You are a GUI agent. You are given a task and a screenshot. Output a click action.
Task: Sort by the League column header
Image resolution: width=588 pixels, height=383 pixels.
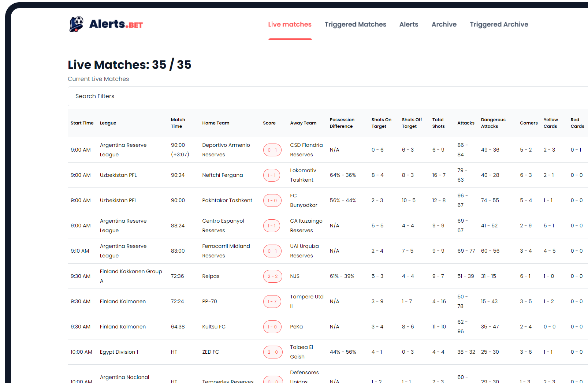pyautogui.click(x=108, y=123)
